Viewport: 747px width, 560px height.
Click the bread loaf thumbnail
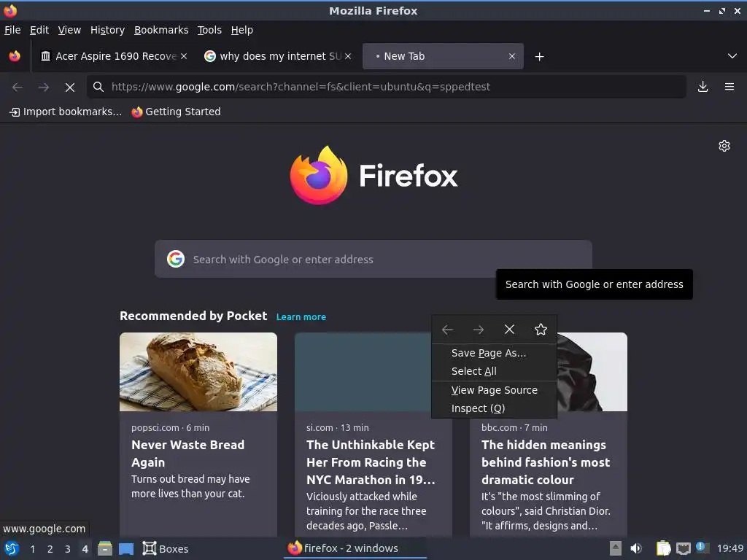point(198,372)
